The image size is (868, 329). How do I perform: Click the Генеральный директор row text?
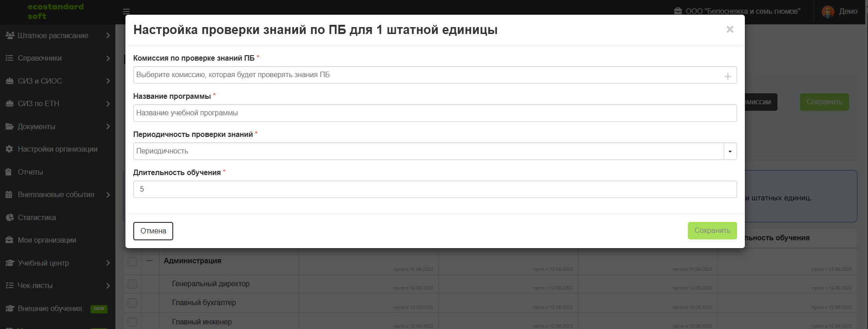tap(211, 284)
